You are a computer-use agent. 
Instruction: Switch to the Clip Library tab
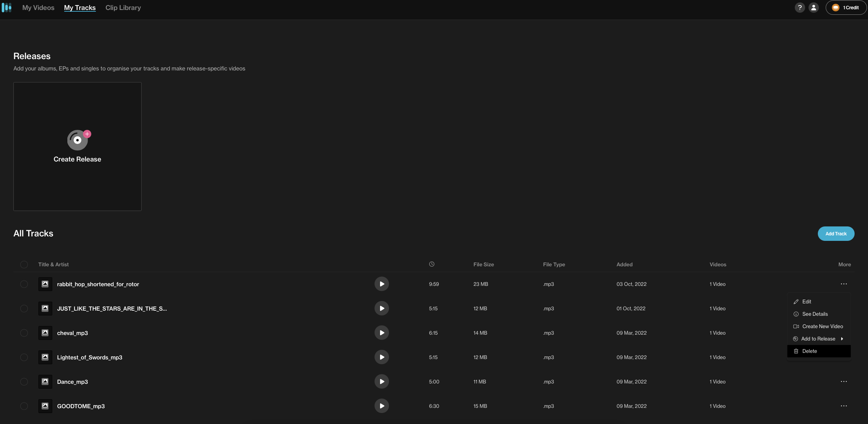(123, 8)
